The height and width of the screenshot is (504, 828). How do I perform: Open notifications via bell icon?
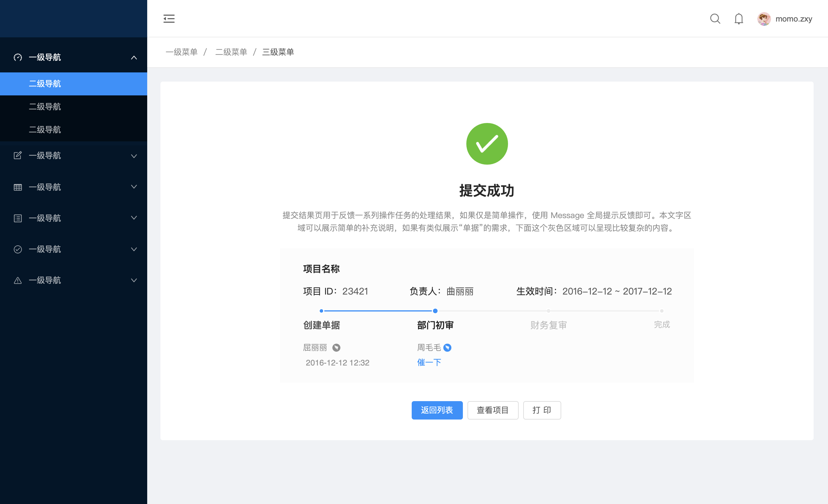point(739,19)
